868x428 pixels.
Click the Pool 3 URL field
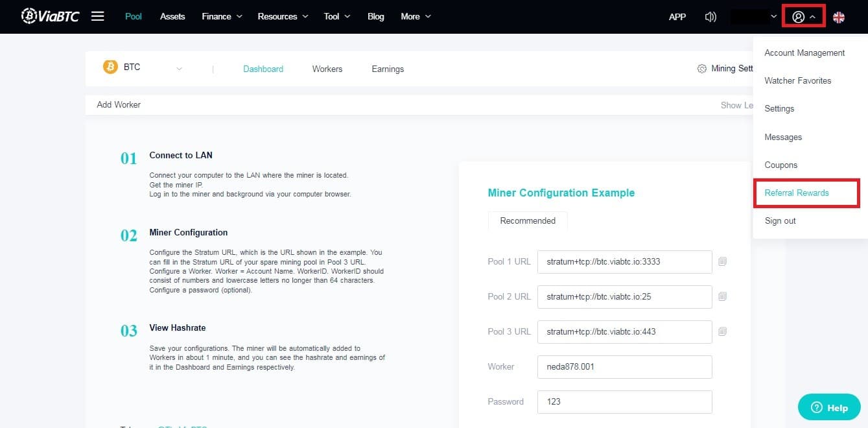[x=625, y=331]
